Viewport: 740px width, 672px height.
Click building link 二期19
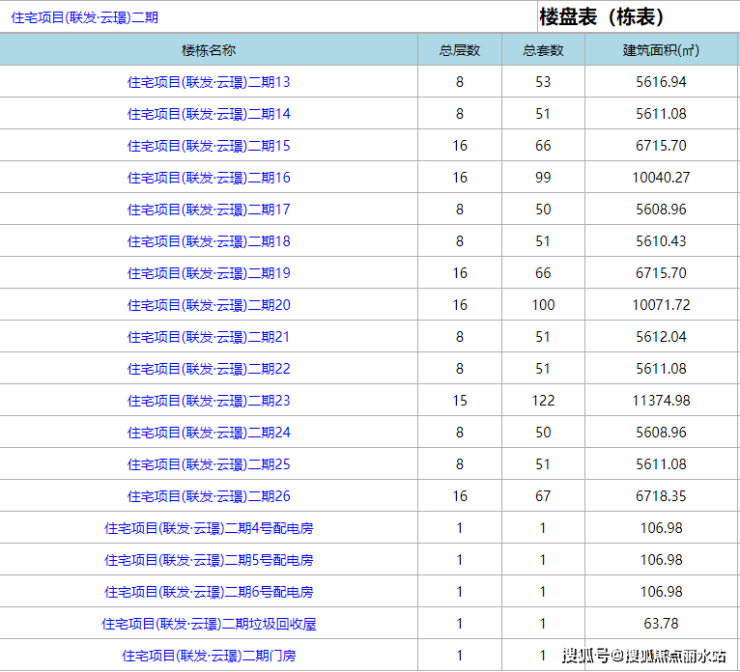pos(209,273)
